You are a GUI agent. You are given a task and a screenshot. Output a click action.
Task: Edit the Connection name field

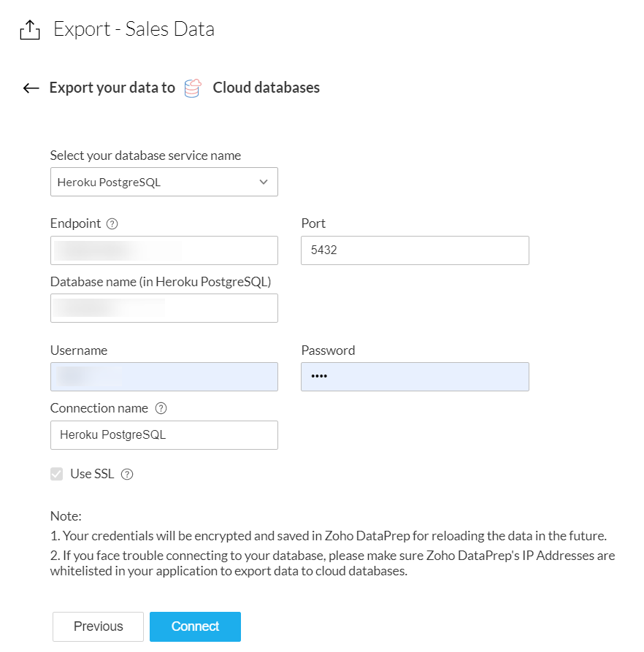point(164,435)
